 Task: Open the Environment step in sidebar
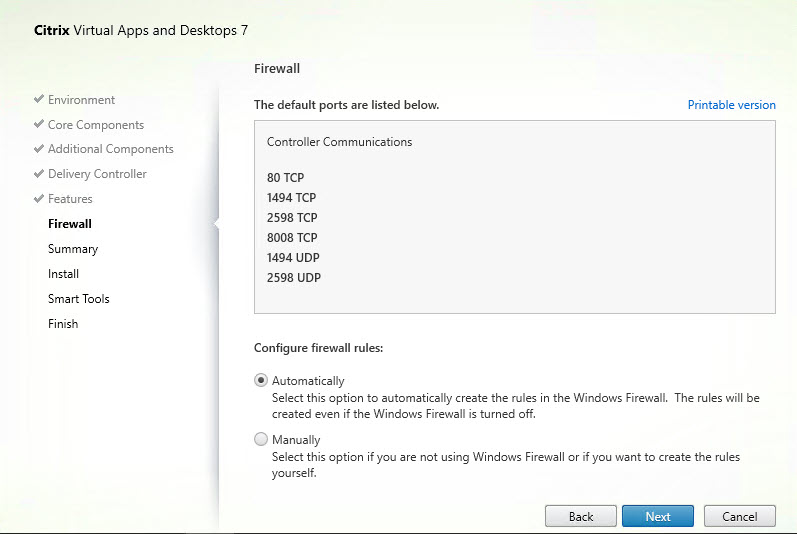(81, 100)
